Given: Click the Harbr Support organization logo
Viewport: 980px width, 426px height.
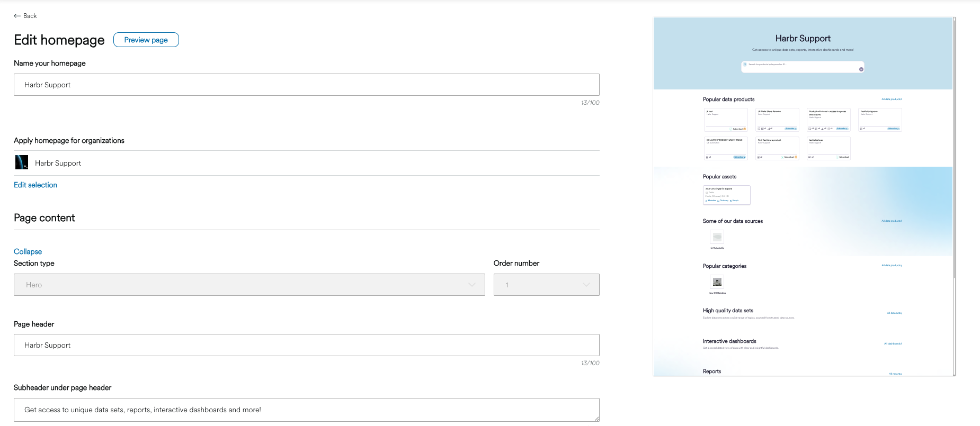Looking at the screenshot, I should (22, 162).
